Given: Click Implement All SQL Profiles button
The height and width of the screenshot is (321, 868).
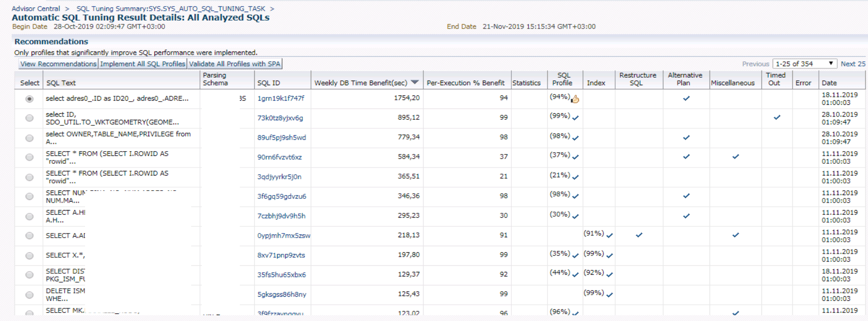Looking at the screenshot, I should [143, 64].
